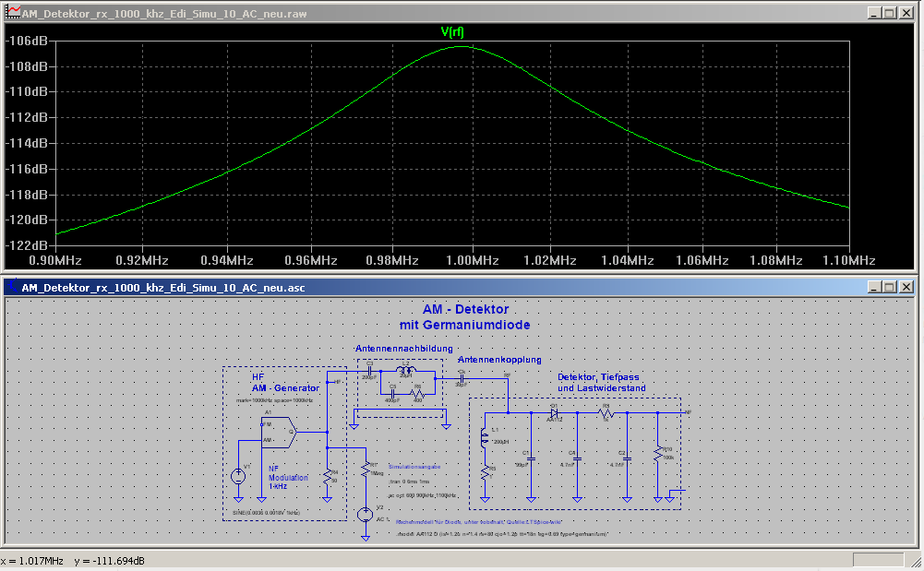Select resistor R1 with value 1Meg
The height and width of the screenshot is (571, 924).
(366, 469)
